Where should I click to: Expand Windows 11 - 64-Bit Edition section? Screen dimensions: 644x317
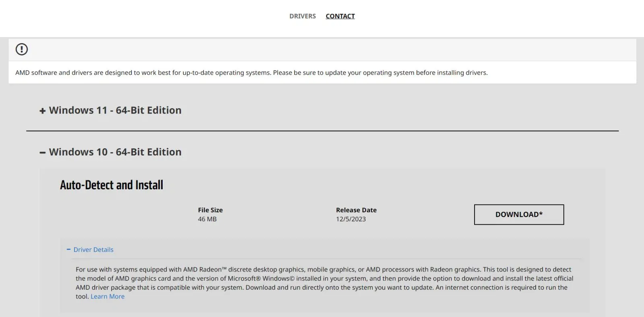(x=110, y=110)
